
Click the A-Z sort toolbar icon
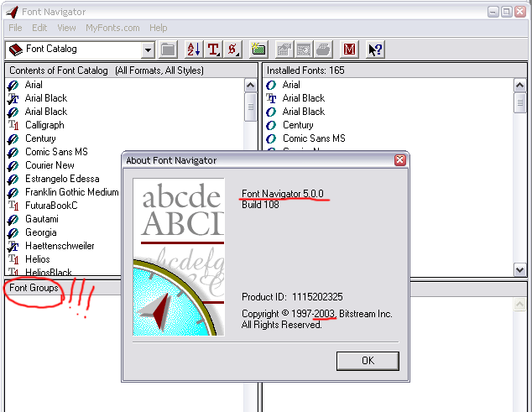194,50
